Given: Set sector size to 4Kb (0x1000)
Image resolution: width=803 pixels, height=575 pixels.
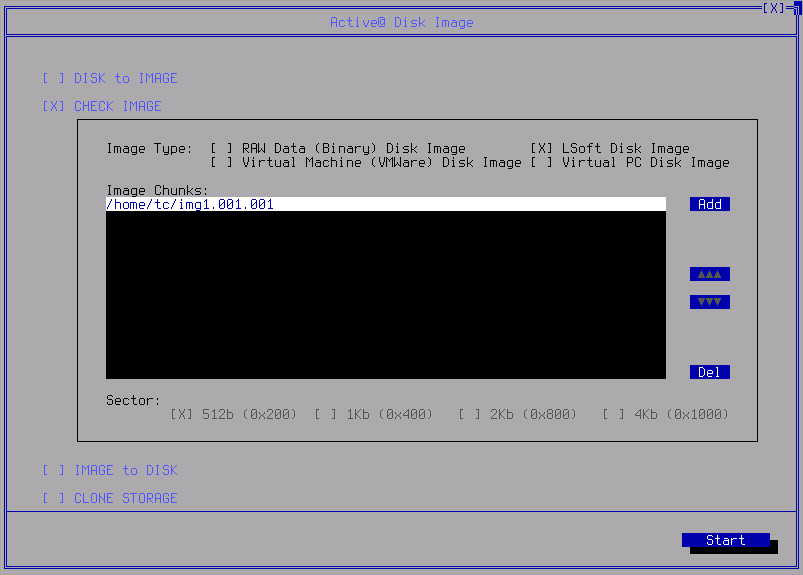Looking at the screenshot, I should point(665,414).
